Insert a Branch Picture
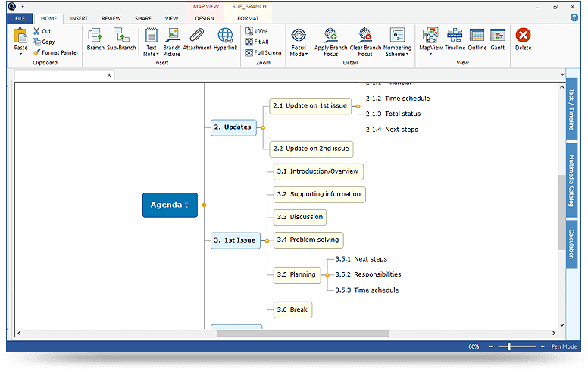This screenshot has width=588, height=376. 172,42
